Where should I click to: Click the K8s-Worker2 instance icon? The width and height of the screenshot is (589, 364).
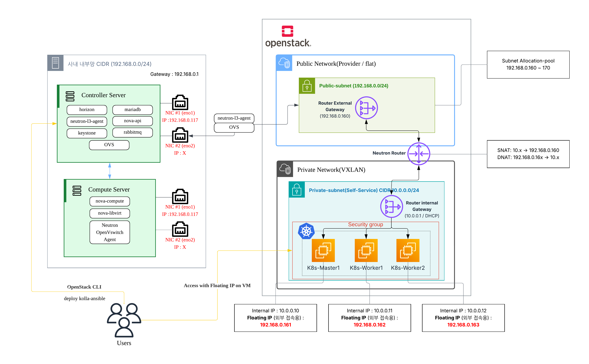click(408, 250)
